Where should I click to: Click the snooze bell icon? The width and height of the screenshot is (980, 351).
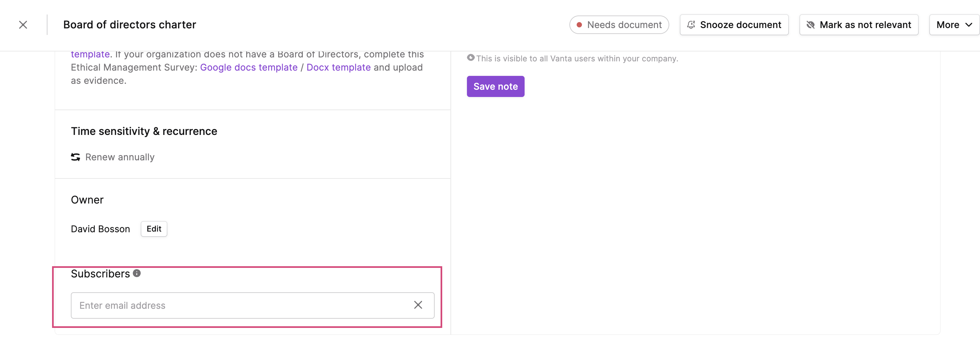pos(691,25)
